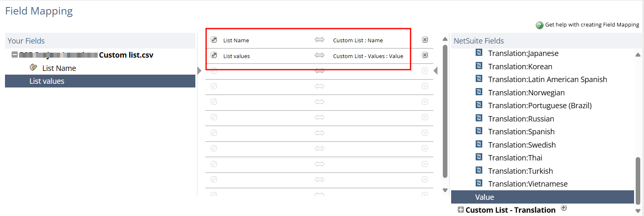644x216 pixels.
Task: Click the field icon next to Translation:Korean
Action: [x=479, y=66]
